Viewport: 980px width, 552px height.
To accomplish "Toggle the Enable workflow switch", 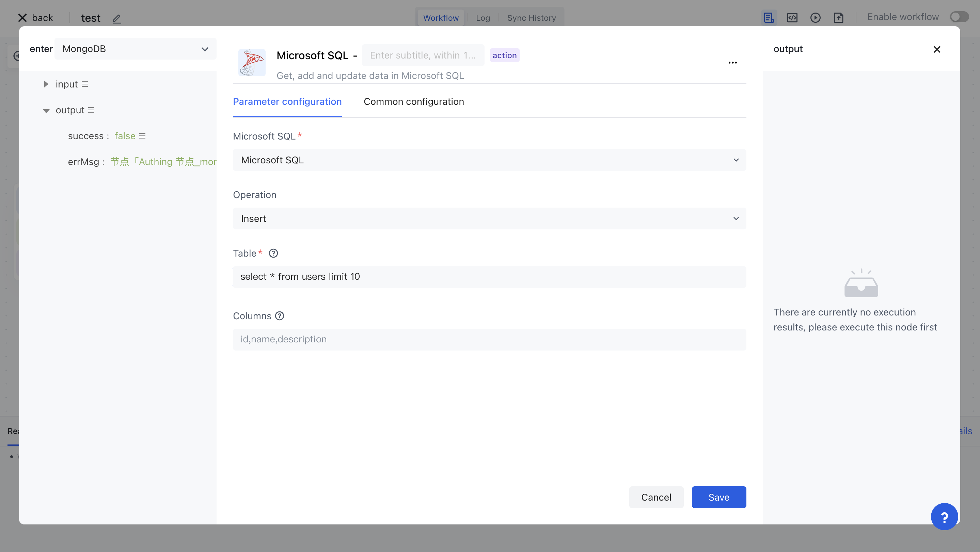I will click(x=959, y=17).
